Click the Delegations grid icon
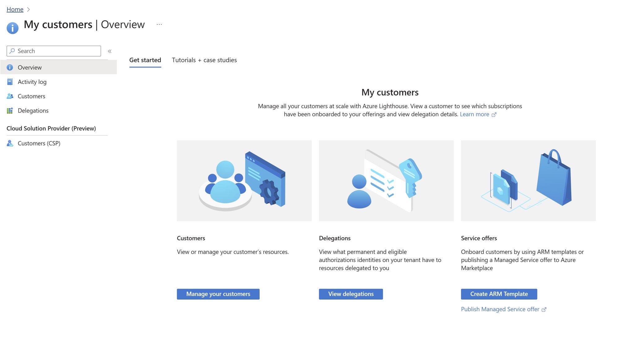The width and height of the screenshot is (644, 341). [10, 111]
